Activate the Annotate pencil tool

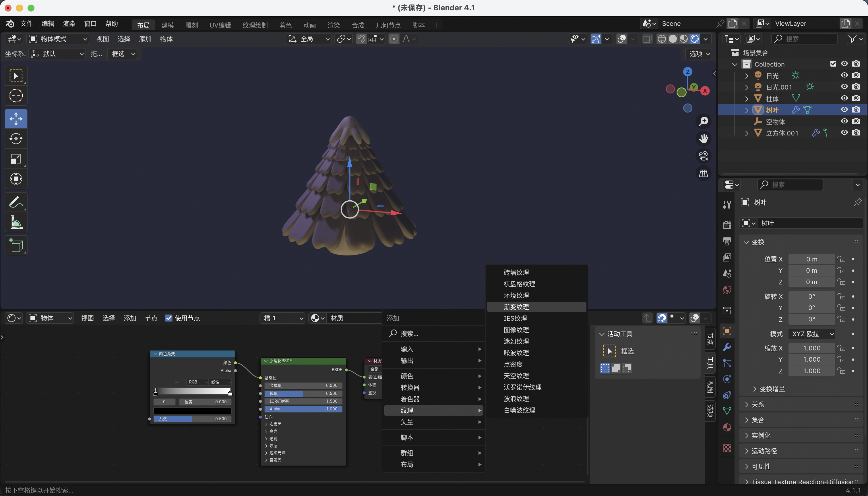16,202
